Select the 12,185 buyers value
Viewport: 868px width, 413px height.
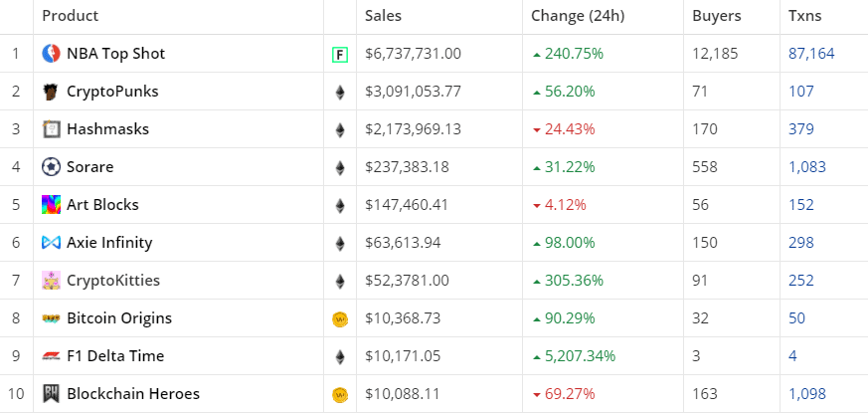[715, 54]
